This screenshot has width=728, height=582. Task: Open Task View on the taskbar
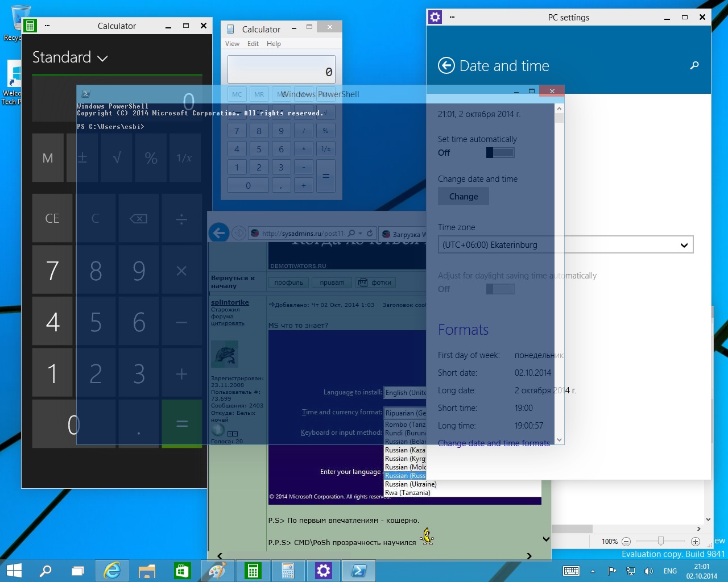click(x=78, y=571)
